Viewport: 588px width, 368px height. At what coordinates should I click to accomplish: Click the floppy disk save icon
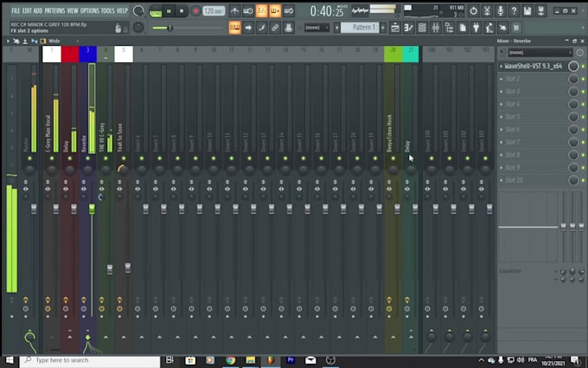coord(527,11)
